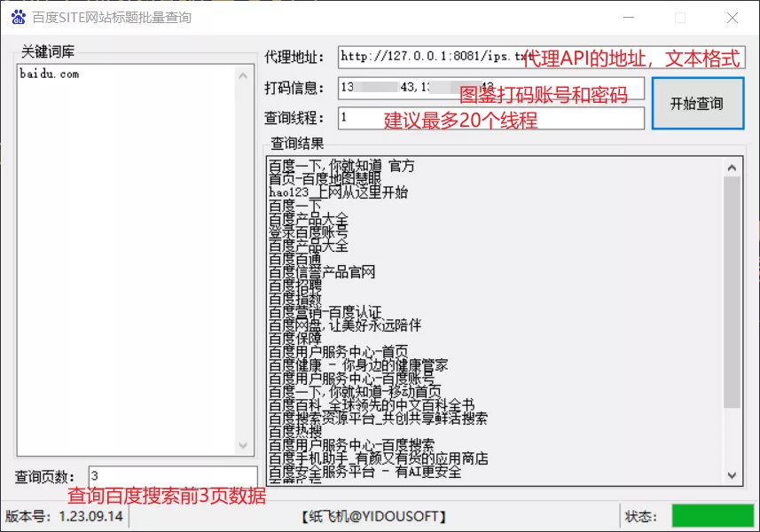The image size is (760, 532).
Task: Click result line 百度保障
Action: click(x=295, y=338)
